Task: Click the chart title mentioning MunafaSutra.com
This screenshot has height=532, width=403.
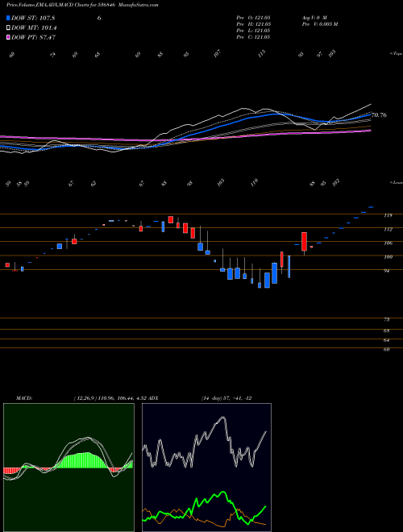Action: pos(82,5)
